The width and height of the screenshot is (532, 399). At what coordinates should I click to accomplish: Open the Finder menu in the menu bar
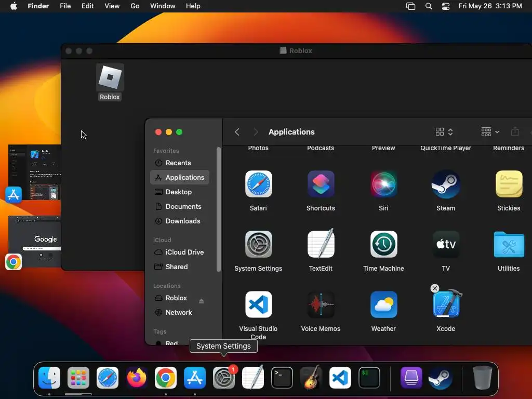coord(38,6)
